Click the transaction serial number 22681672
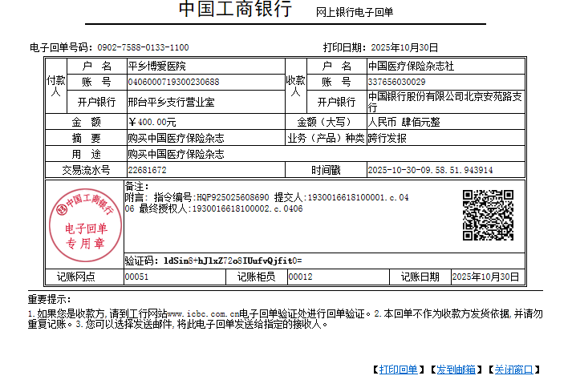Viewport: 572px width, 392px height. pyautogui.click(x=147, y=171)
